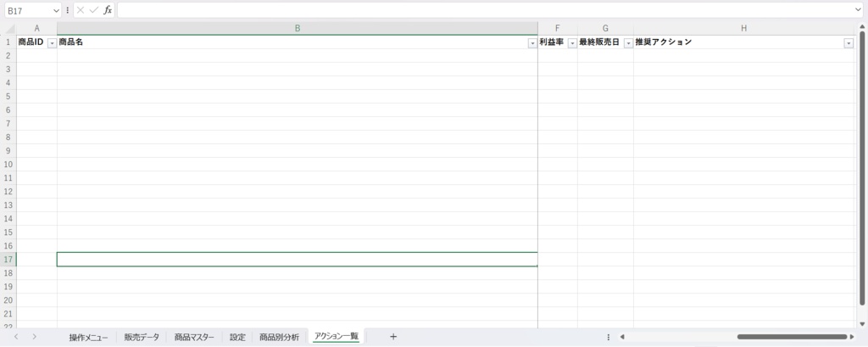The image size is (868, 347).
Task: Click the formula bar options dots
Action: [68, 10]
